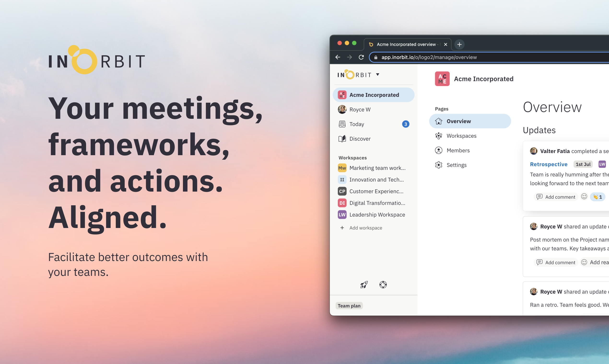Click Add workspace
Viewport: 609px width, 364px height.
pos(366,228)
